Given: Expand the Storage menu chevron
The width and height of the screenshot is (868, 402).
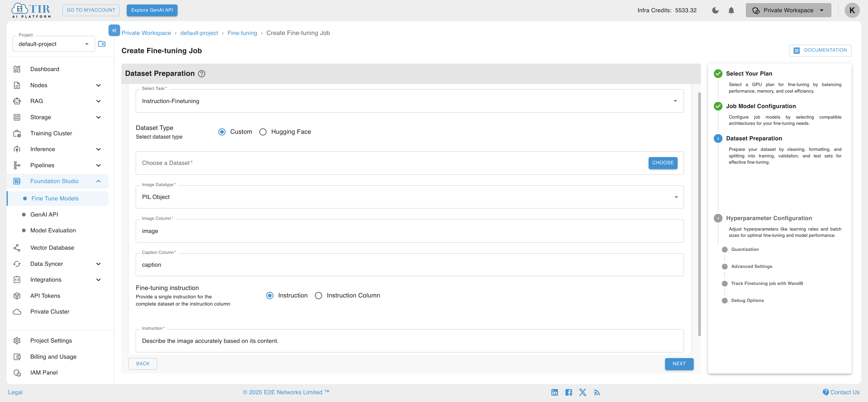Looking at the screenshot, I should 98,117.
